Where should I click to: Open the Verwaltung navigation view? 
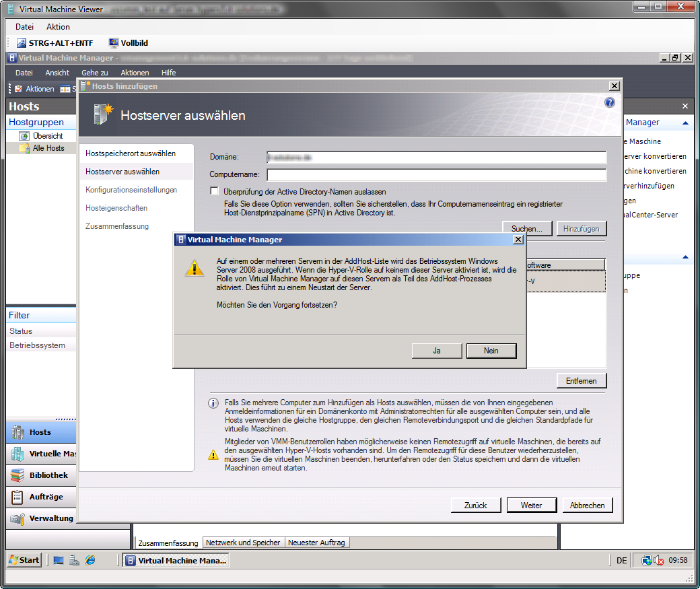41,518
